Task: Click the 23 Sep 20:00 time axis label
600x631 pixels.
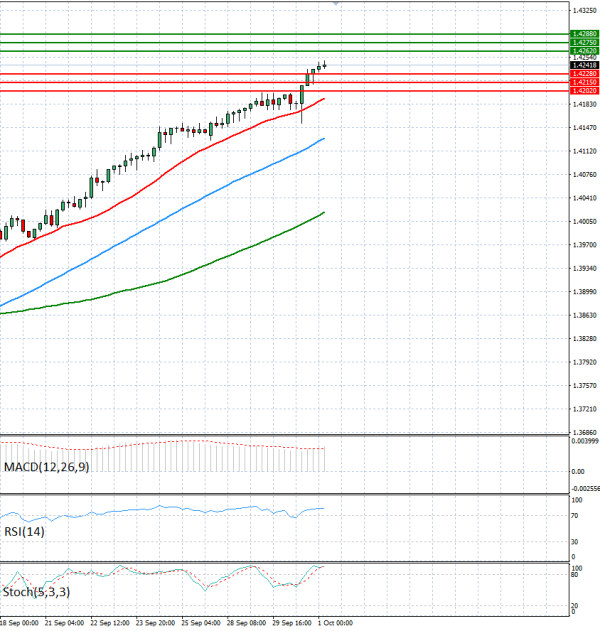Action: coord(155,623)
